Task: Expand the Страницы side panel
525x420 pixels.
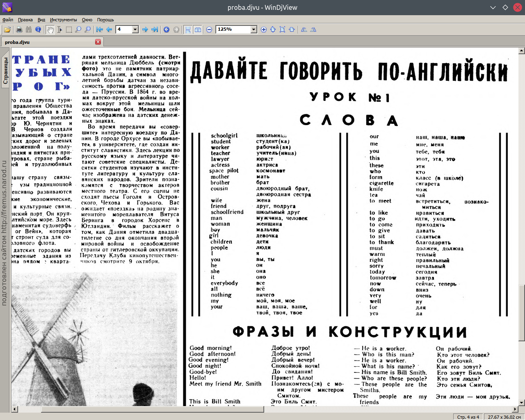Action: (x=5, y=71)
